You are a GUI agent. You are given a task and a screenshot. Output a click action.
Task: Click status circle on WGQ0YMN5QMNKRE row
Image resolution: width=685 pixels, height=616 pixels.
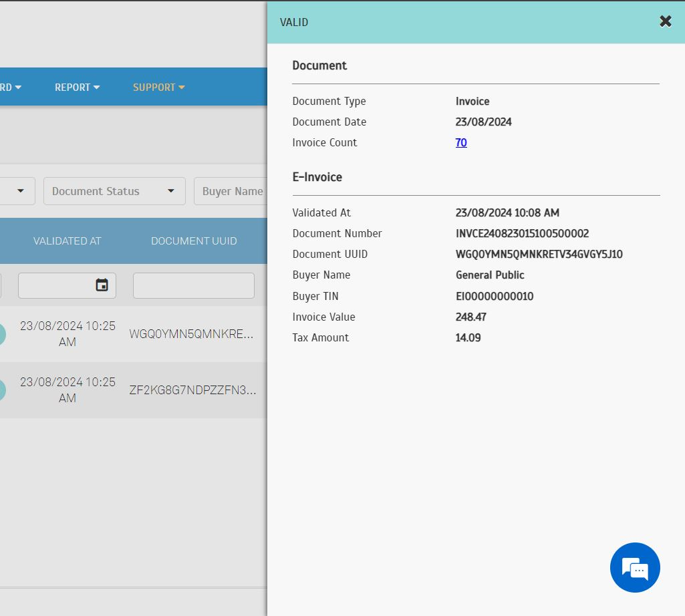pos(2,334)
